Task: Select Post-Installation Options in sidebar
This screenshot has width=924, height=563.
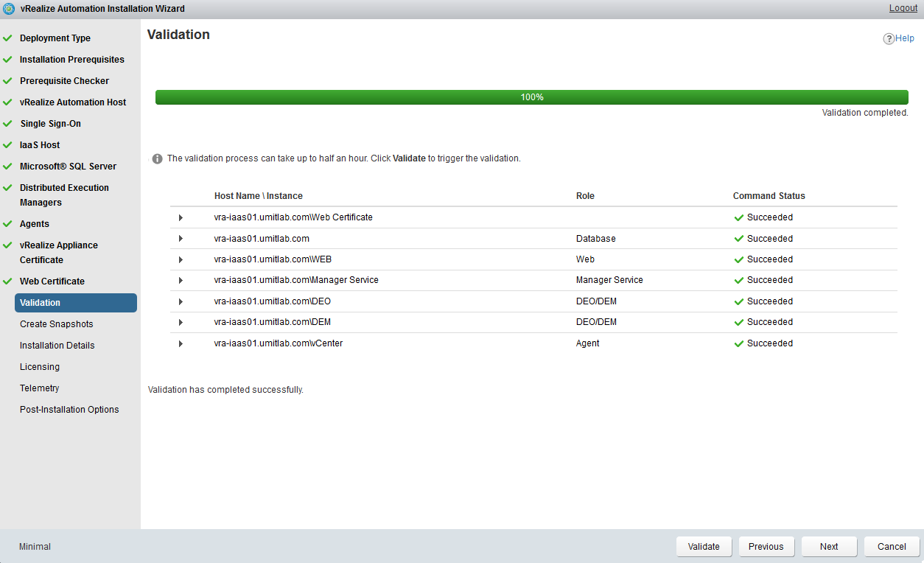Action: coord(69,410)
